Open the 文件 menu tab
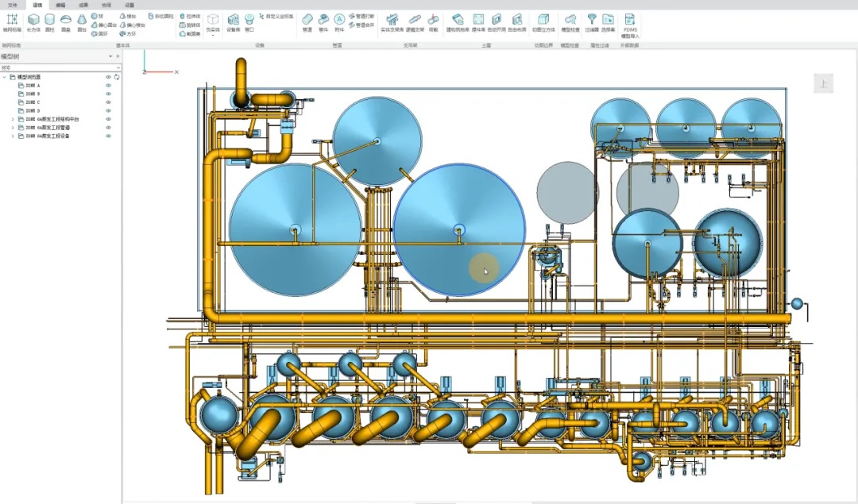The width and height of the screenshot is (858, 504). coord(13,5)
